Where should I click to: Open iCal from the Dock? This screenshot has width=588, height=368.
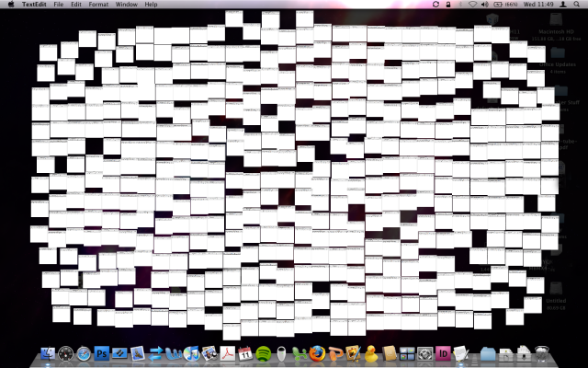(x=245, y=353)
